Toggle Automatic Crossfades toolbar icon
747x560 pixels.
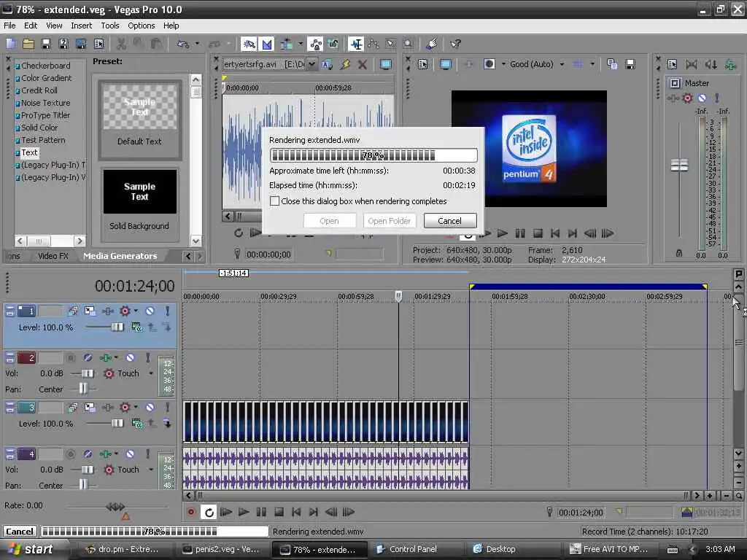coord(267,44)
